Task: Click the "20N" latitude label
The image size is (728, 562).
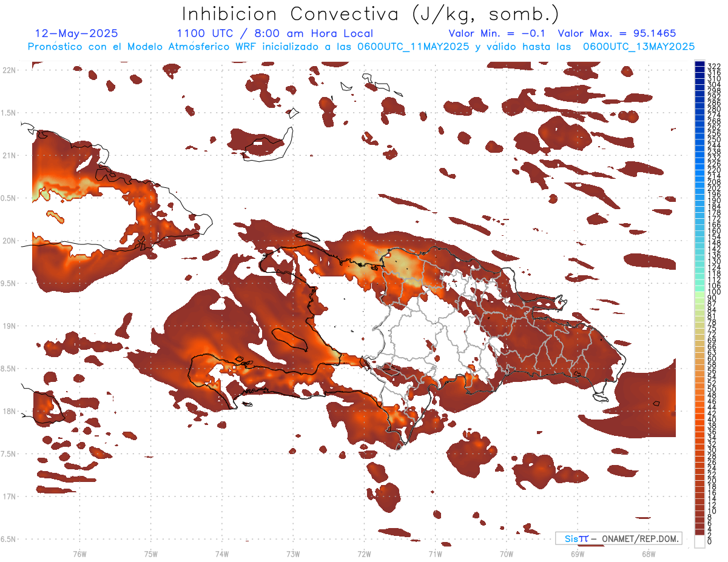Action: [x=9, y=241]
